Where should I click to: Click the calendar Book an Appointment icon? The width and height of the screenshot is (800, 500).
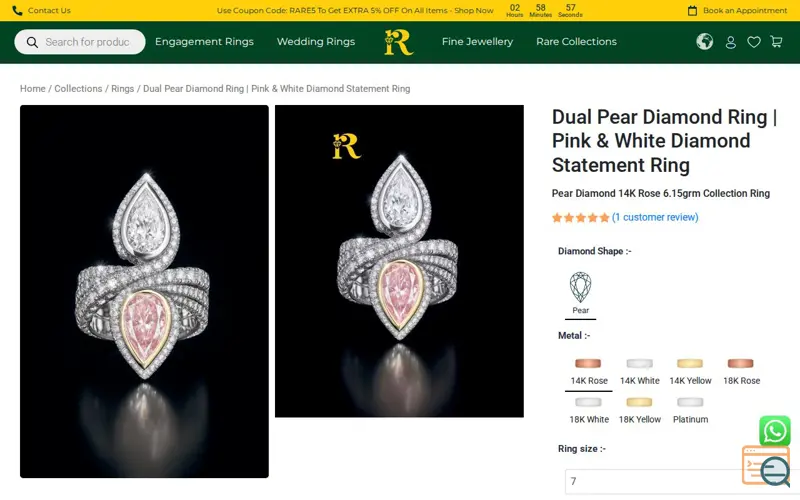click(x=692, y=10)
